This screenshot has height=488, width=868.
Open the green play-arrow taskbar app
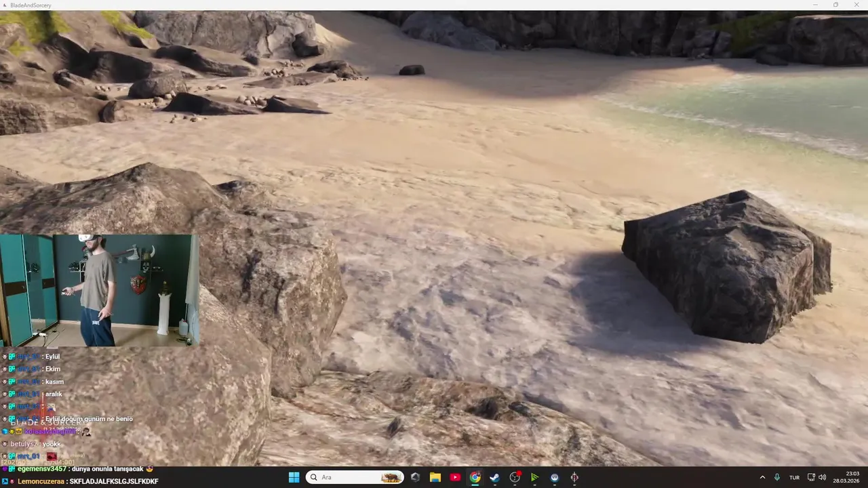click(x=535, y=477)
